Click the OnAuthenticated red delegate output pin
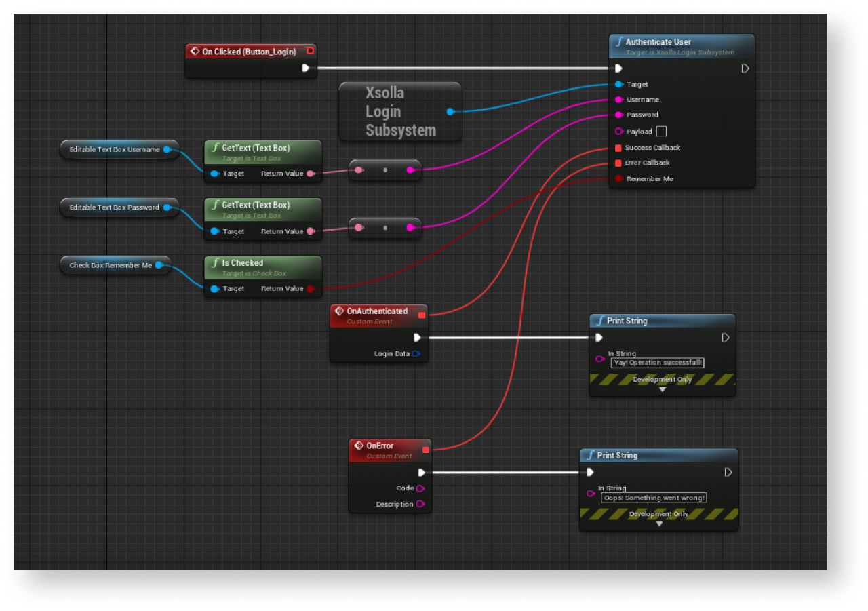The height and width of the screenshot is (611, 868). tap(422, 315)
